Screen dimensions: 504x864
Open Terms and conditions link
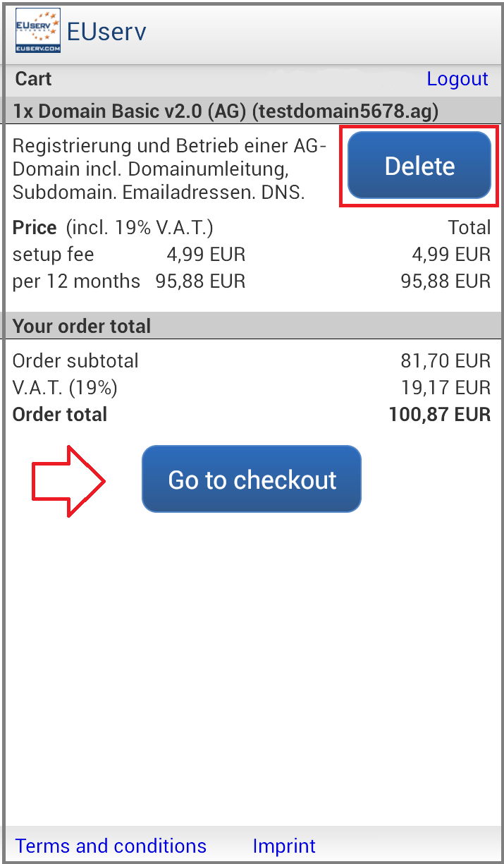111,846
